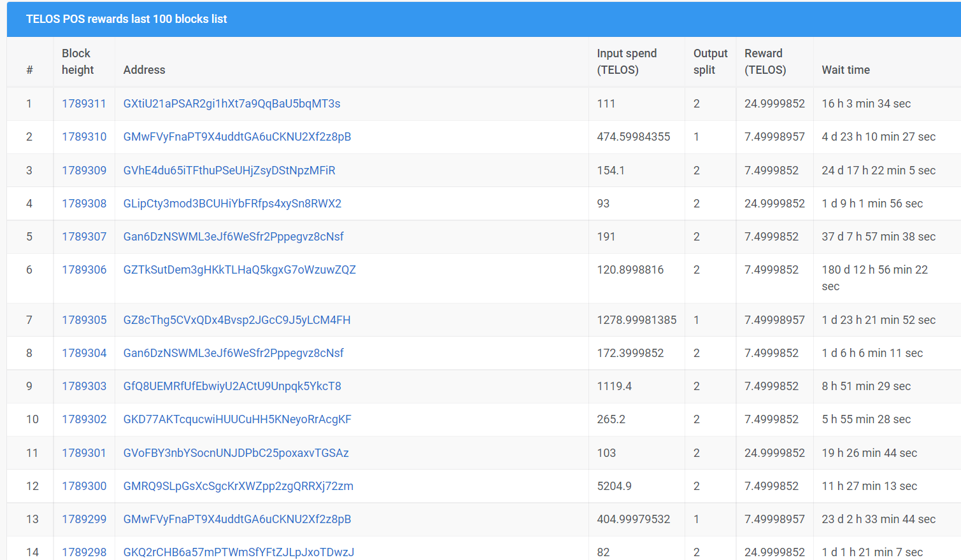Select wait time 8 h 51 min 29 sec

[866, 386]
